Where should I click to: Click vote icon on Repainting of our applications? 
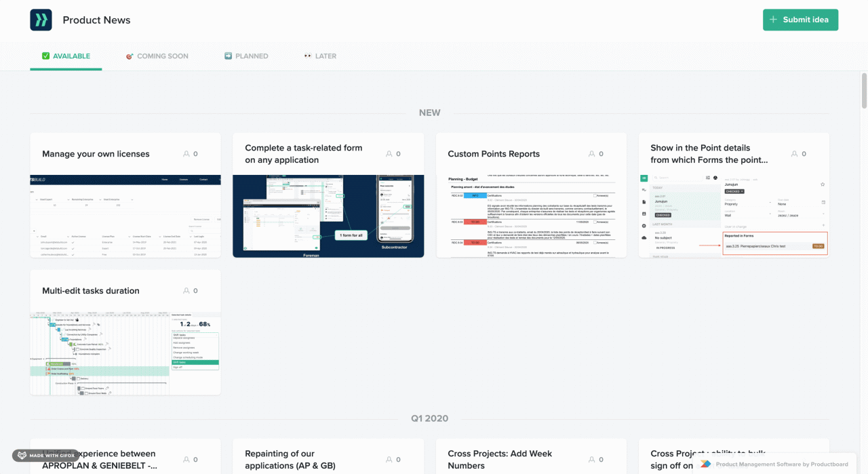tap(389, 460)
